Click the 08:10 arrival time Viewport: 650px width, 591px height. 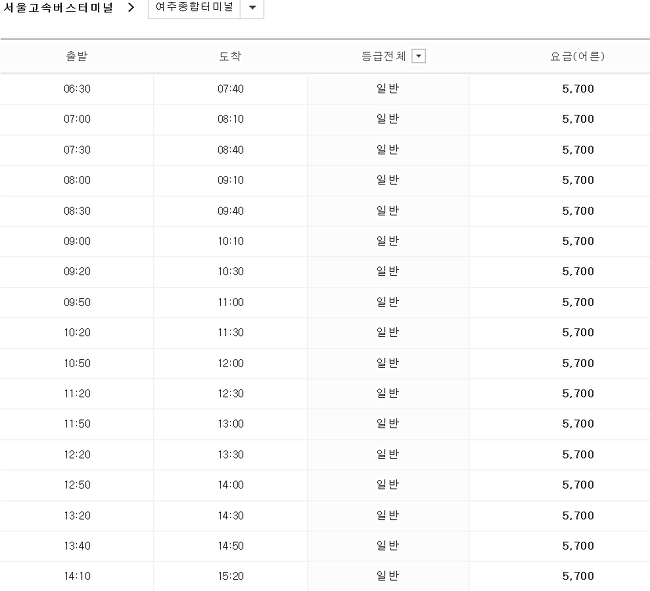click(230, 119)
